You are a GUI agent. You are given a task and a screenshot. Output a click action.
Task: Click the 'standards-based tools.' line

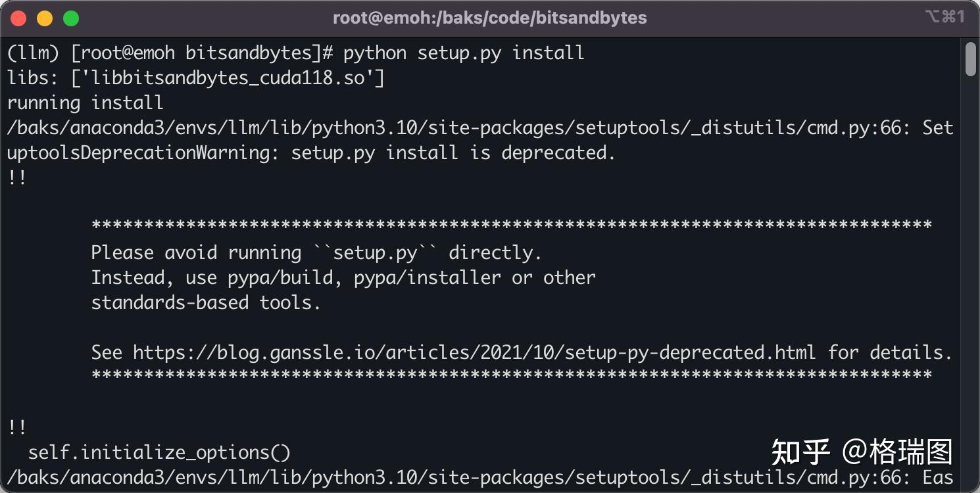(x=205, y=303)
